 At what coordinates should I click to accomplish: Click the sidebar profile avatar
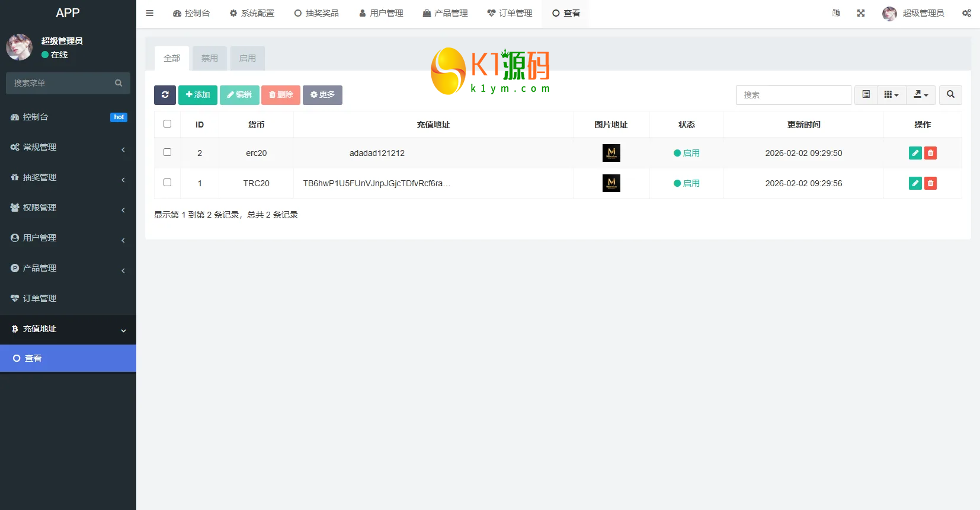tap(20, 47)
